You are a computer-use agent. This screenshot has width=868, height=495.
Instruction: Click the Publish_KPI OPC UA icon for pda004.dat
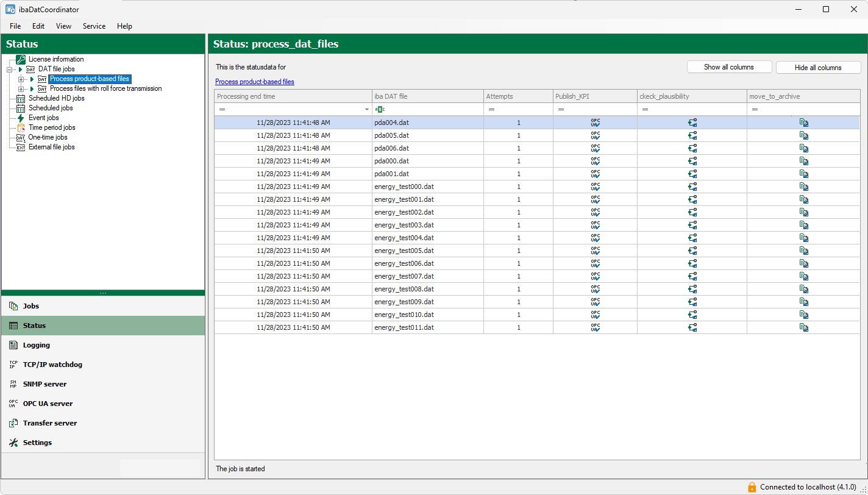[596, 123]
